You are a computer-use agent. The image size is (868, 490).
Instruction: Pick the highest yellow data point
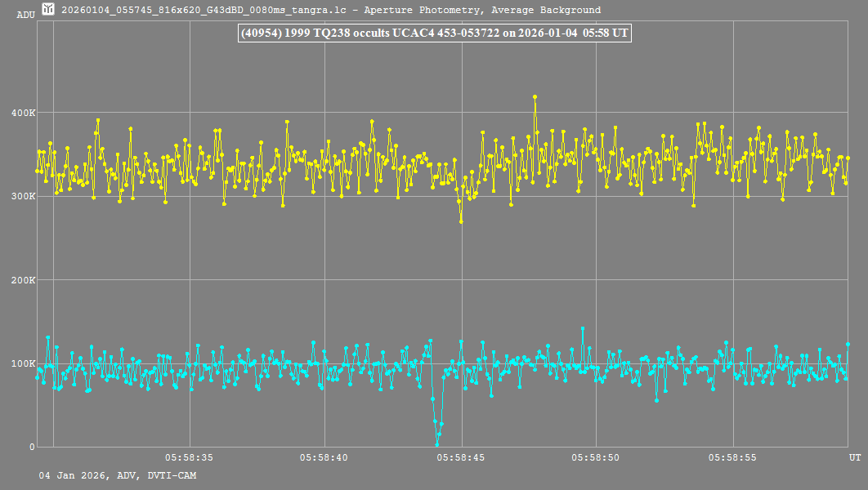pos(535,96)
